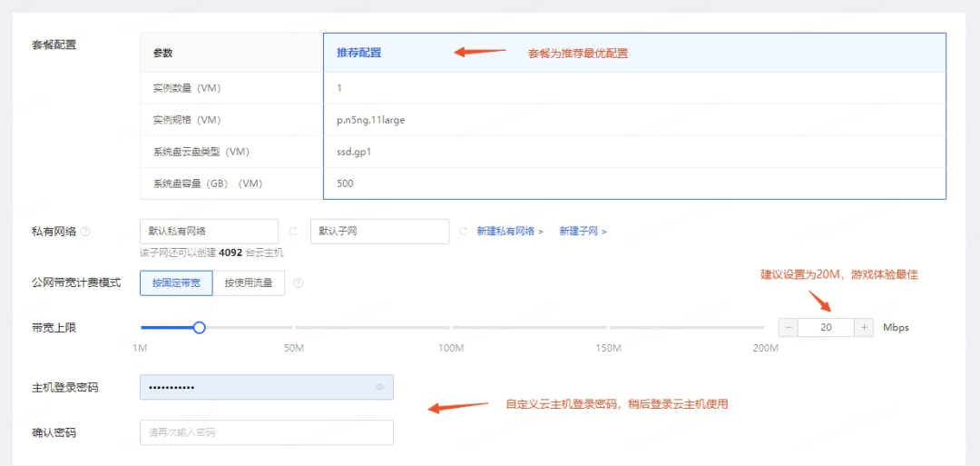This screenshot has height=466, width=980.
Task: Click the Mbps unit label
Action: (896, 327)
